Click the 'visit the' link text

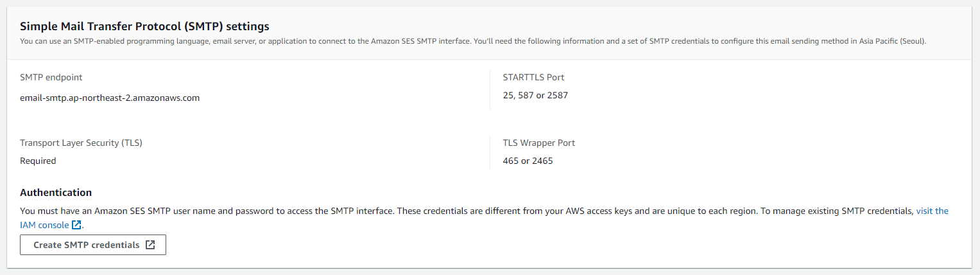tap(932, 211)
